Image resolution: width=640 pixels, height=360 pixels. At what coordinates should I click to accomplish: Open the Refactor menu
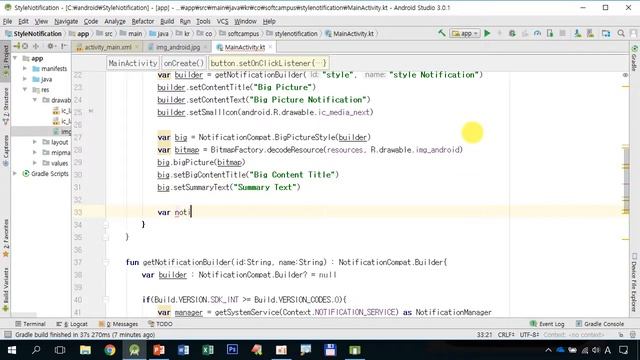[142, 21]
